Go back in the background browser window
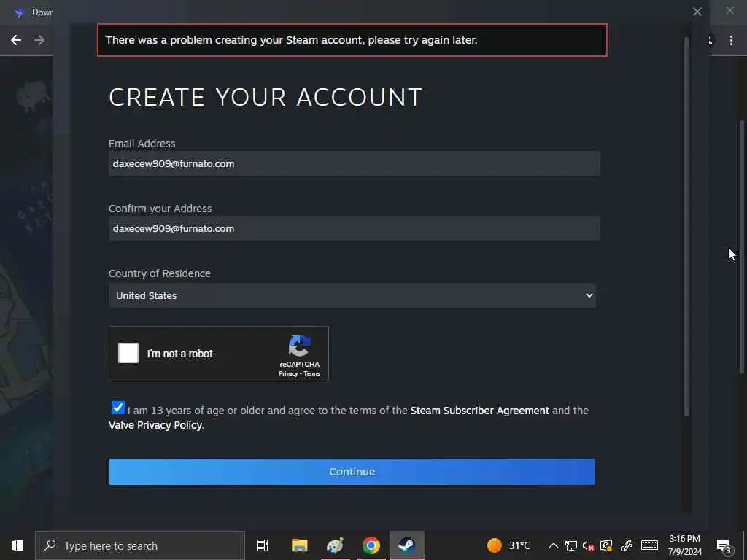 (16, 40)
